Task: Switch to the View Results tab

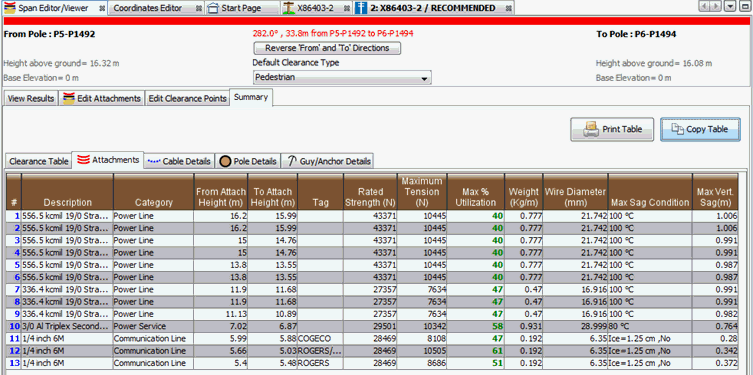Action: tap(31, 98)
